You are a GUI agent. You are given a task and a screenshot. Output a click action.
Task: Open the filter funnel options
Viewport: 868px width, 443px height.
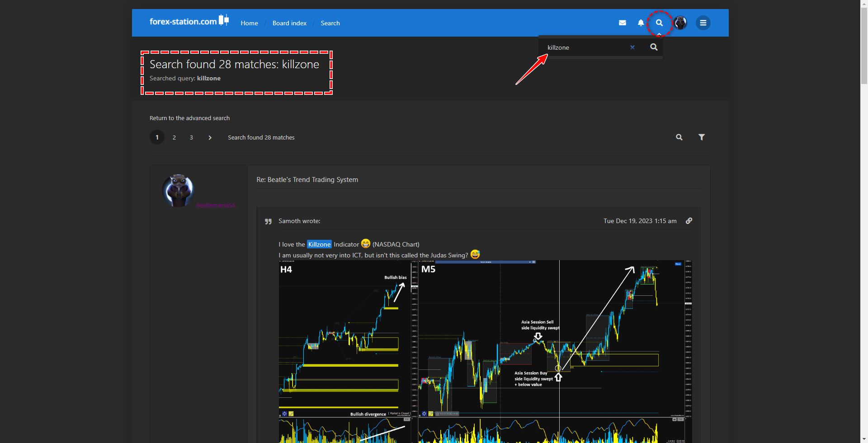[702, 137]
